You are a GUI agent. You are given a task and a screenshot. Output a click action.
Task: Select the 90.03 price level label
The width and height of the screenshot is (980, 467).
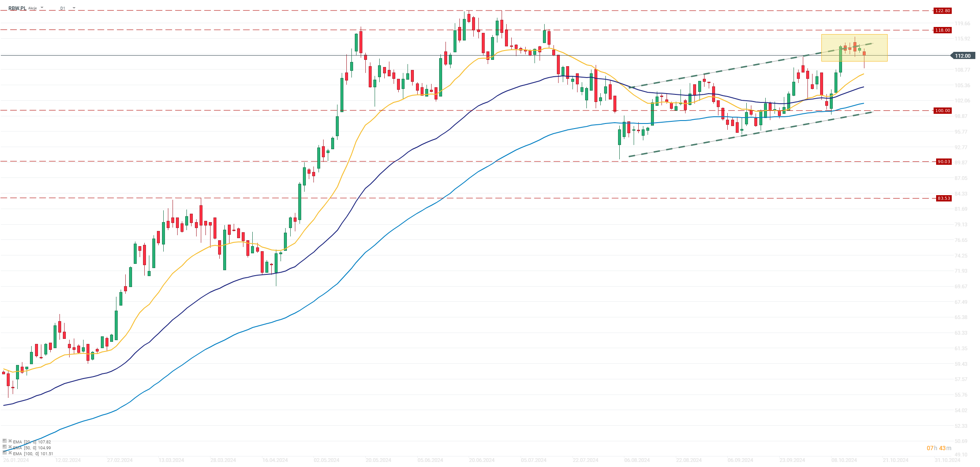tap(943, 161)
